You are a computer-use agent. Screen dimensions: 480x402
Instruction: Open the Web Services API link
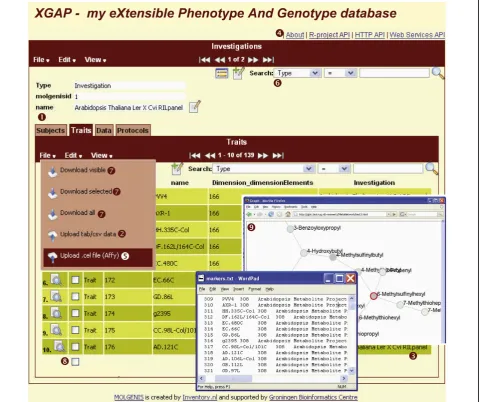(x=417, y=35)
